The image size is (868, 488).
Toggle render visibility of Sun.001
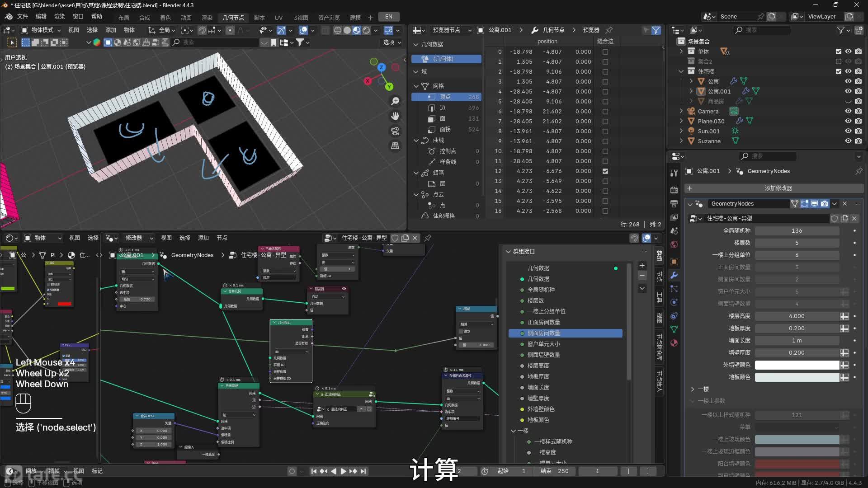tap(859, 131)
